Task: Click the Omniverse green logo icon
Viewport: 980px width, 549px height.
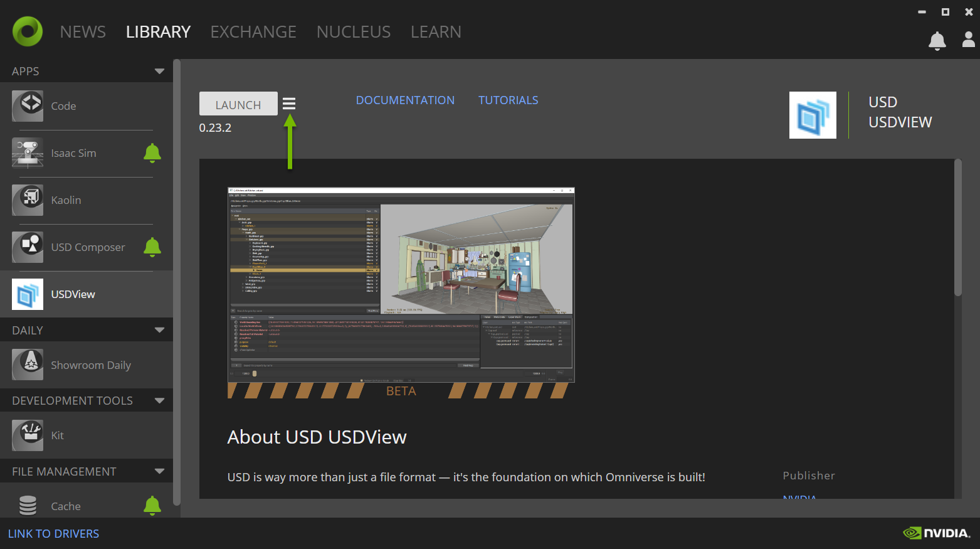Action: pyautogui.click(x=28, y=31)
